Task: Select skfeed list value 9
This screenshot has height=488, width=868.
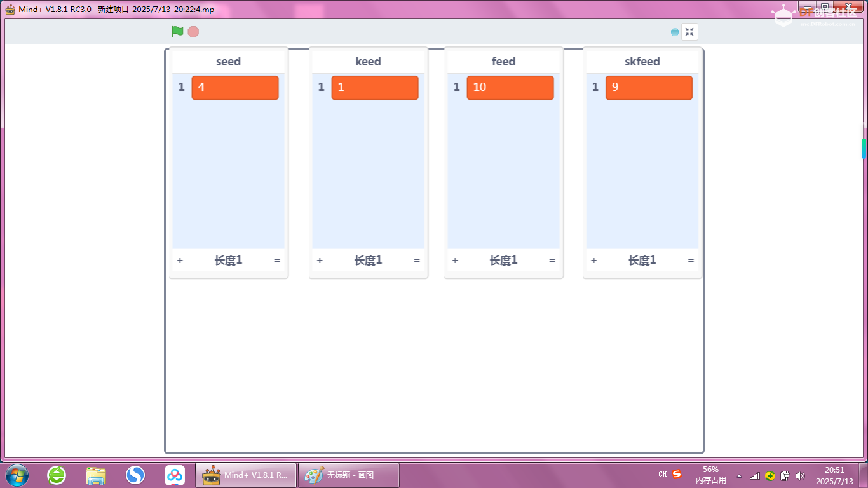Action: pyautogui.click(x=649, y=88)
